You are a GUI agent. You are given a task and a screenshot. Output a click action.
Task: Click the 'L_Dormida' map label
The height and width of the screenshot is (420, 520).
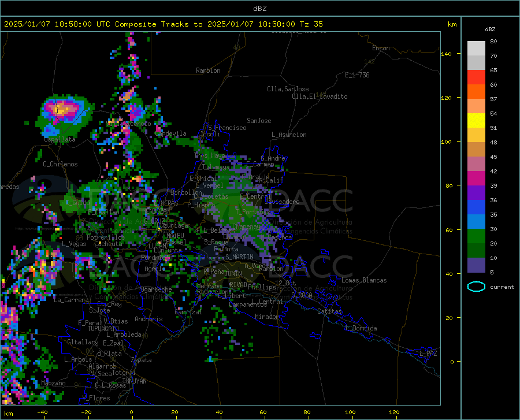(361, 328)
